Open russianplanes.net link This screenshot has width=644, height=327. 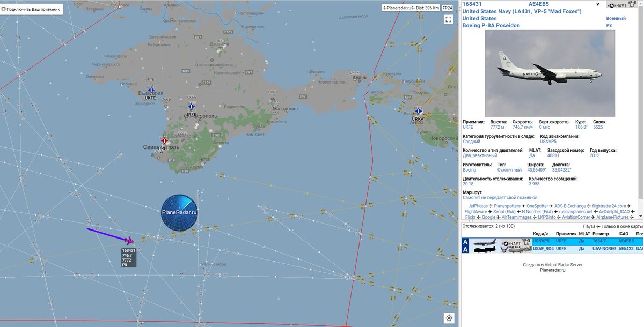coord(576,212)
